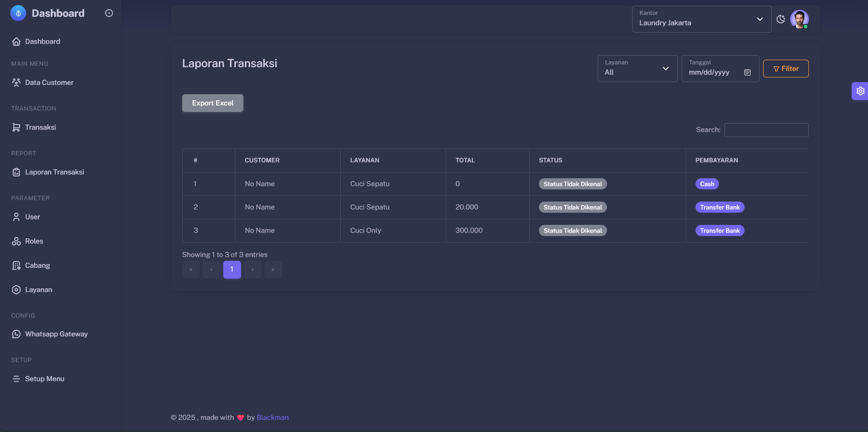868x432 pixels.
Task: Open Setup Menu in the sidebar
Action: pos(44,379)
